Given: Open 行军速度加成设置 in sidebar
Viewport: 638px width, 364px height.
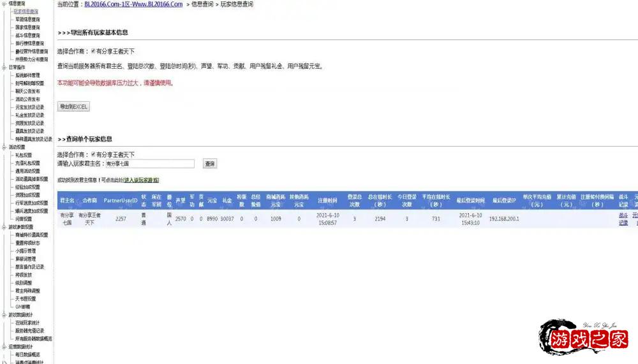Looking at the screenshot, I should pos(32,203).
